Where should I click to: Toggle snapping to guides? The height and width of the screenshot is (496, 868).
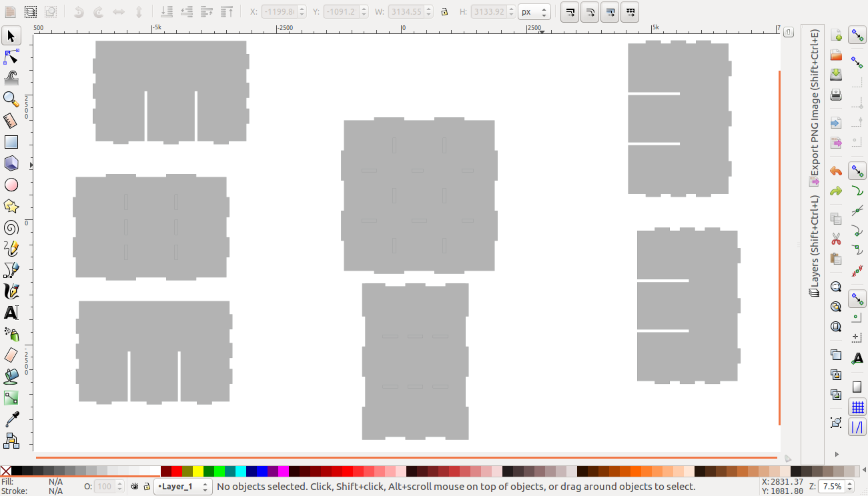click(x=857, y=427)
